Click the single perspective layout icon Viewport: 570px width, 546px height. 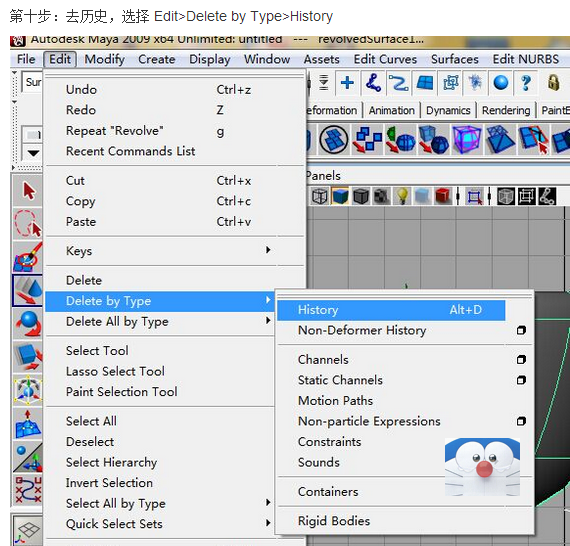click(x=28, y=530)
